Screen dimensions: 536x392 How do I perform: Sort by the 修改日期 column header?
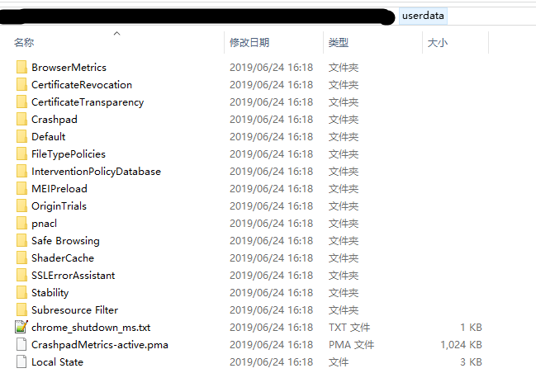249,43
